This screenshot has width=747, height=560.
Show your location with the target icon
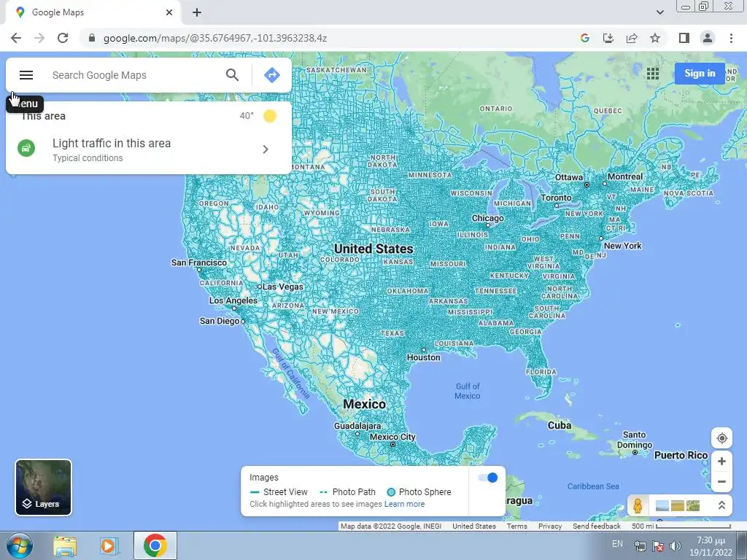coord(721,438)
